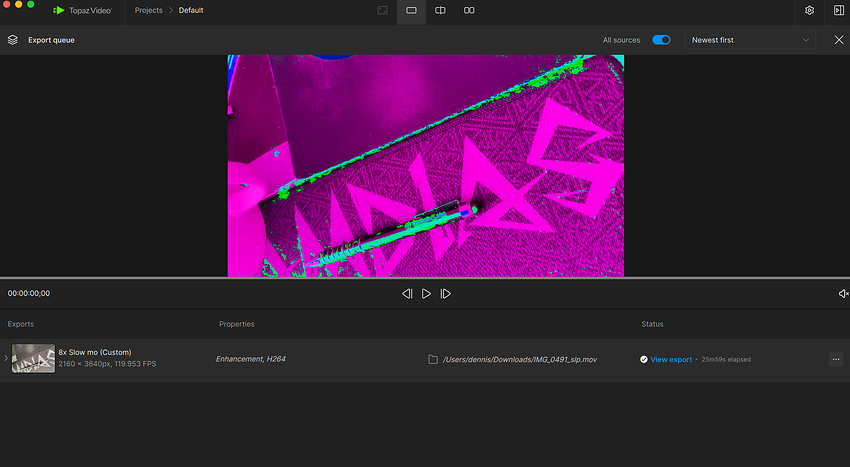Select split view layout
The width and height of the screenshot is (850, 467).
tap(440, 10)
